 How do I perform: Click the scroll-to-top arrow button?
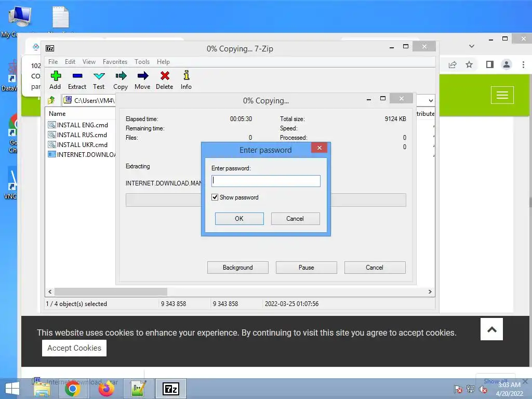pyautogui.click(x=491, y=329)
